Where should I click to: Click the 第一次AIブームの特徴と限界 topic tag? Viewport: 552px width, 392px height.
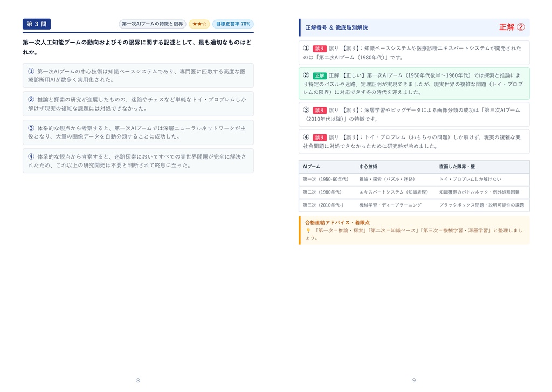click(x=153, y=24)
